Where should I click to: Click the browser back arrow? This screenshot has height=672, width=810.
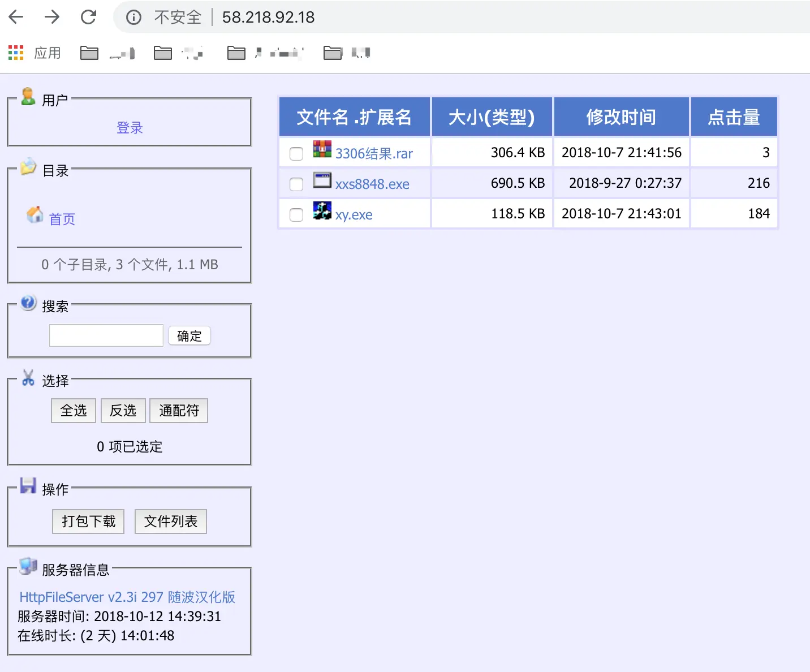pos(16,17)
